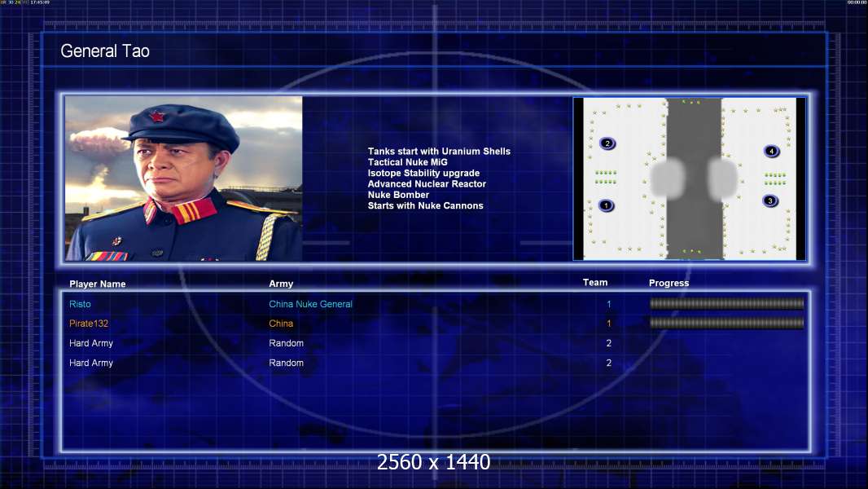Click Pirate132's loading progress bar
Image resolution: width=868 pixels, height=489 pixels.
pos(727,323)
